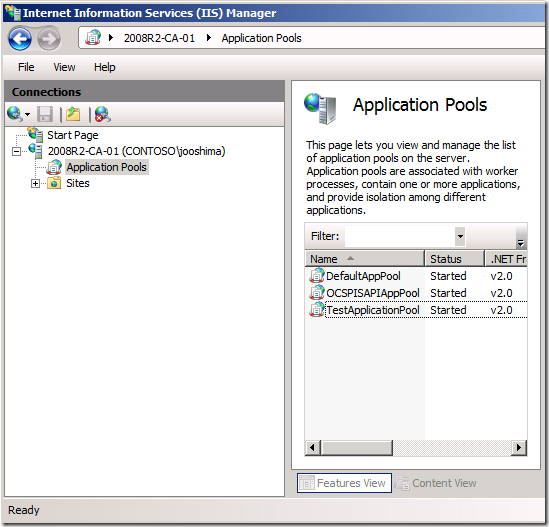
Task: Open the Help menu
Action: tap(104, 67)
